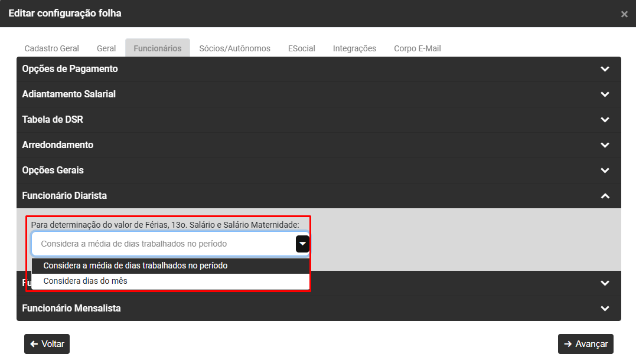Expand the Opções Gerais chevron
The image size is (636, 364).
pos(605,170)
